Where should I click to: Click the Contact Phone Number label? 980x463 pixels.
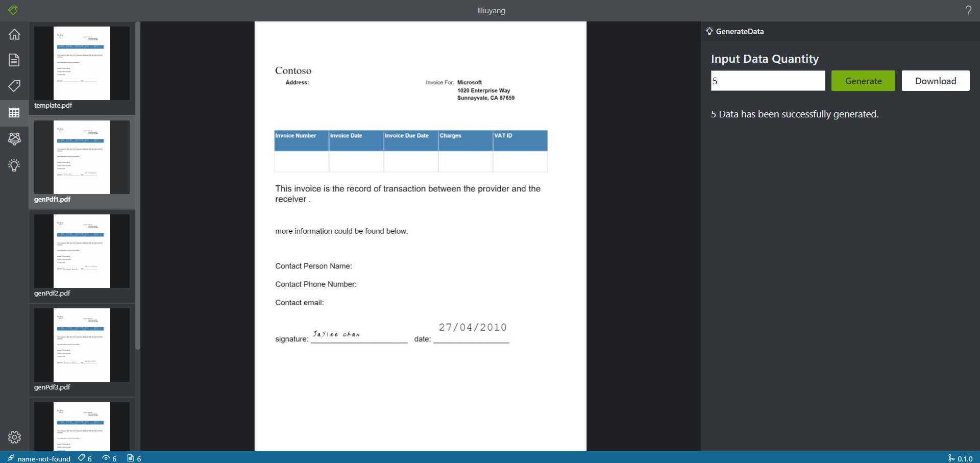[316, 284]
